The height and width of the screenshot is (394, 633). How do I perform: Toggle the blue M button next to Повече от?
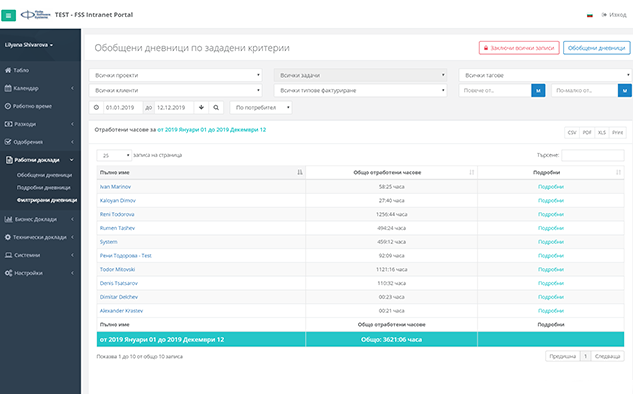click(538, 90)
